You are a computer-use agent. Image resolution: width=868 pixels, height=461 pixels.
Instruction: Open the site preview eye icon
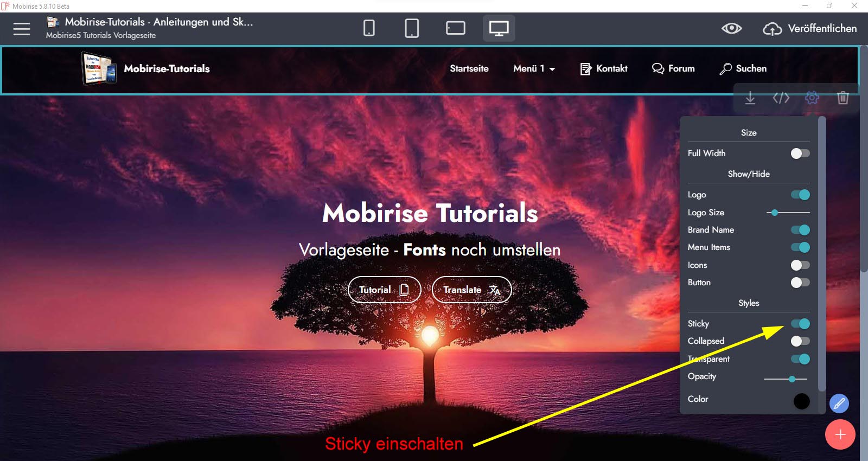pos(731,28)
